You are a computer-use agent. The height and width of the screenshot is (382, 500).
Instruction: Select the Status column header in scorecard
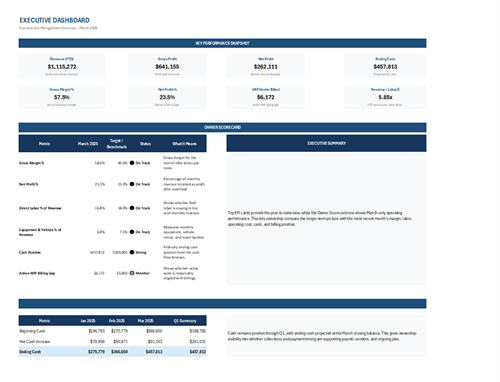coord(145,144)
